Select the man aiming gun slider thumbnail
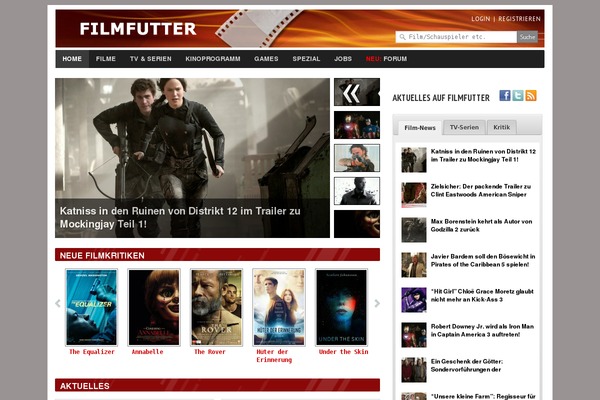600x400 pixels. point(357,158)
